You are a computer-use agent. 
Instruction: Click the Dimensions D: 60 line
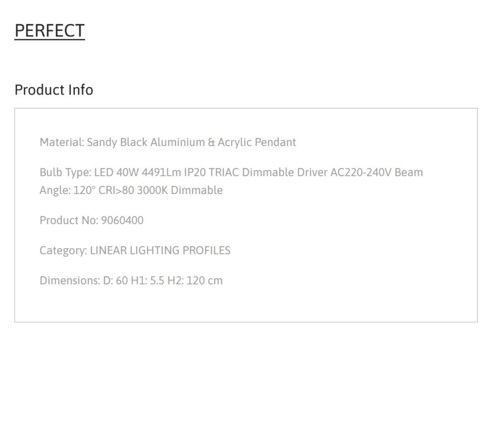click(x=131, y=281)
